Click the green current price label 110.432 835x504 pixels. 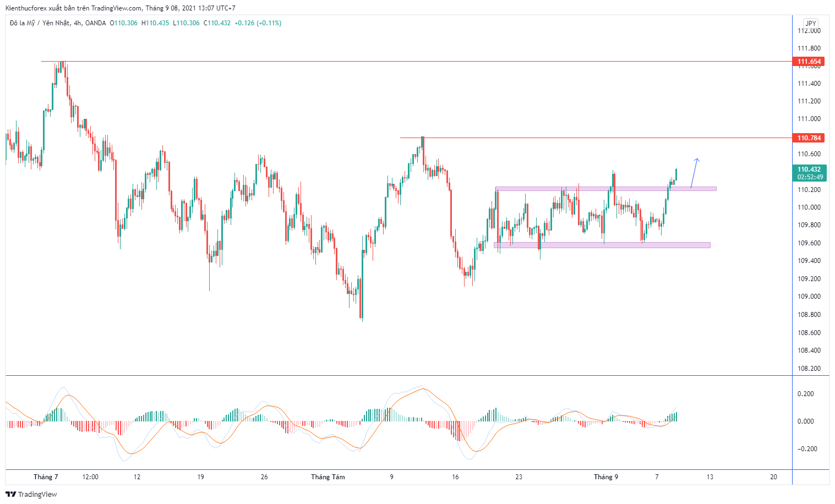coord(809,169)
